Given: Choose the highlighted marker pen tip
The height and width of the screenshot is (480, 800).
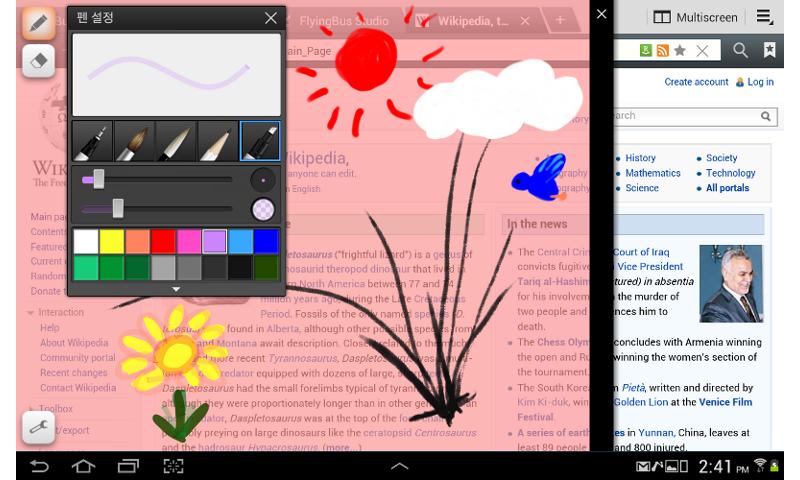Looking at the screenshot, I should click(x=260, y=141).
